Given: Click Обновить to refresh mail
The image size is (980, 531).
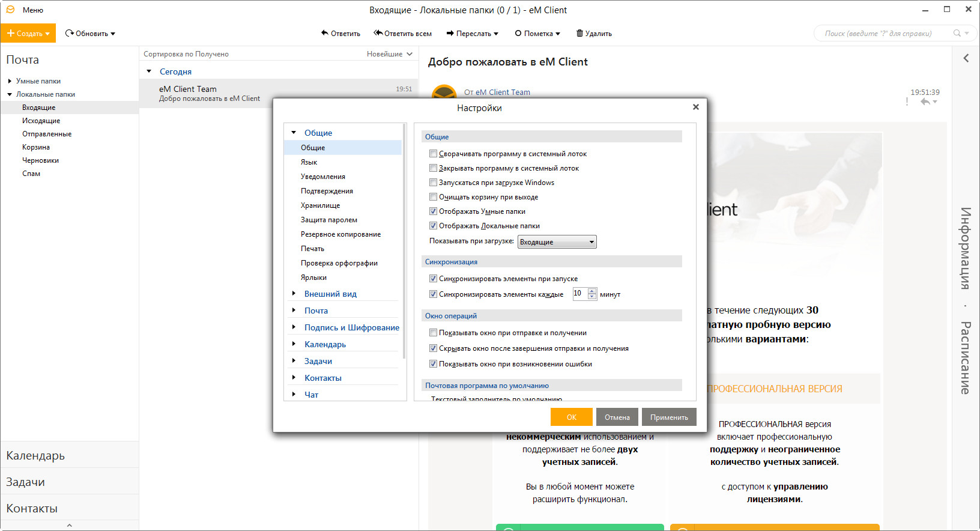Looking at the screenshot, I should tap(86, 34).
